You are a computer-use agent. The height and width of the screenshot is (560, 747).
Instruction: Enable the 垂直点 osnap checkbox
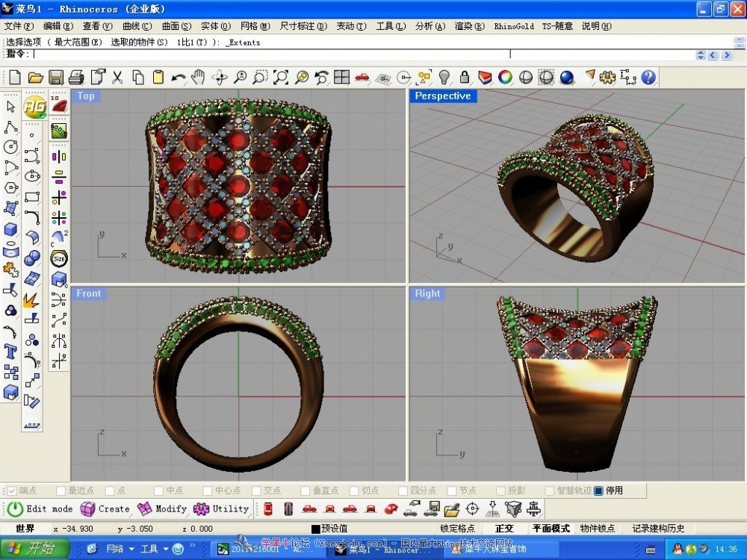pyautogui.click(x=306, y=491)
